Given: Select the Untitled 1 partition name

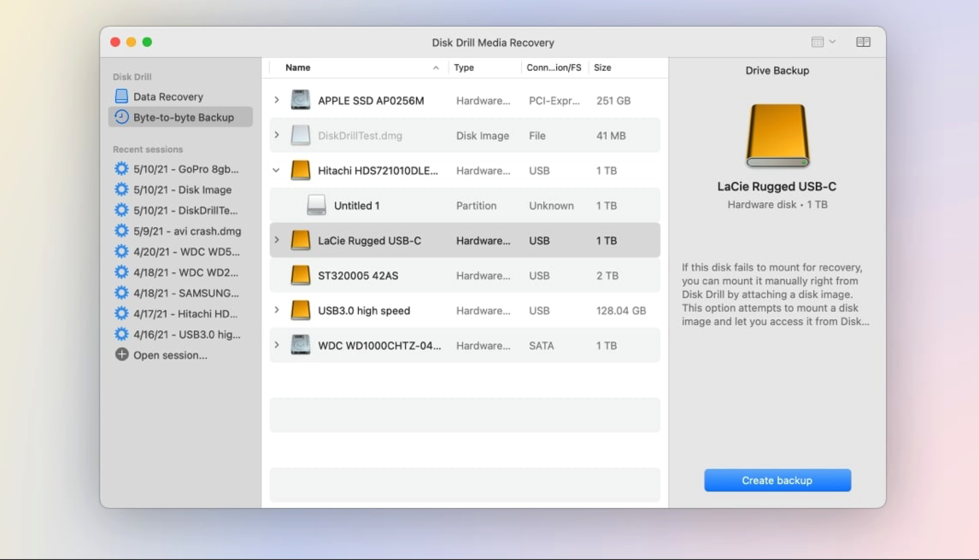Looking at the screenshot, I should point(356,205).
